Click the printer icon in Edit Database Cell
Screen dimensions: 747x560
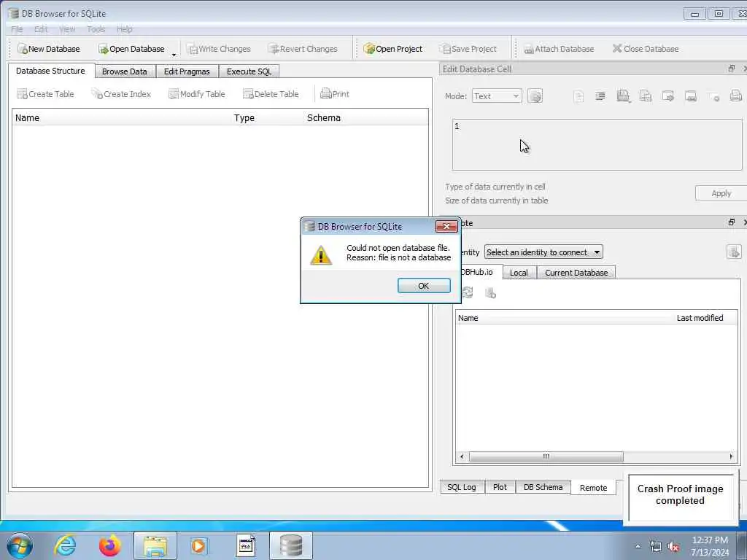[x=735, y=96]
